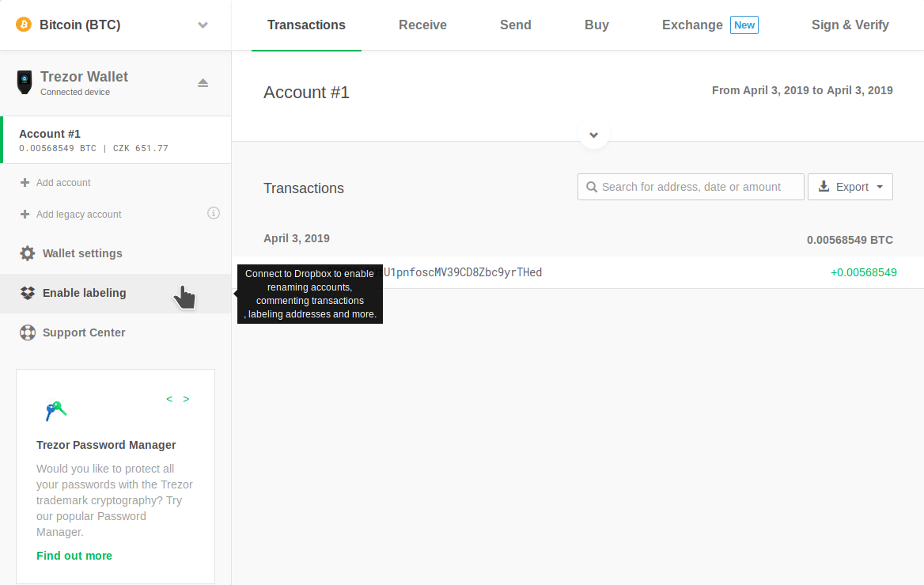Viewport: 924px width, 585px height.
Task: Click the date range From April 3, 2019
Action: click(x=802, y=90)
